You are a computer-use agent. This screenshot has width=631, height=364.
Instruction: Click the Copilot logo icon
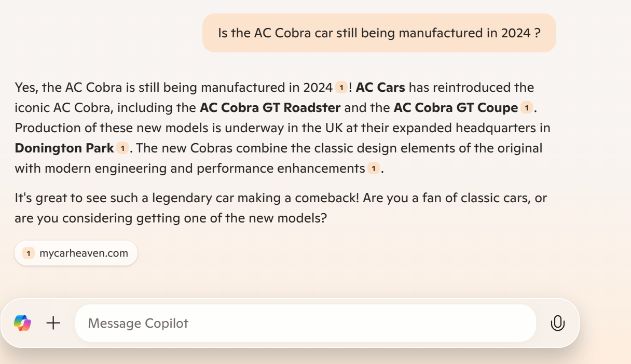pyautogui.click(x=22, y=323)
